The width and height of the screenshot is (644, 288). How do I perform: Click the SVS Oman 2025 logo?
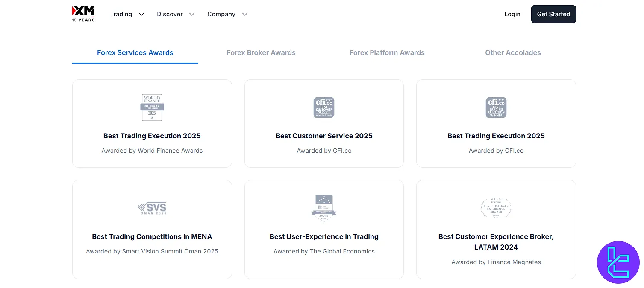[152, 208]
